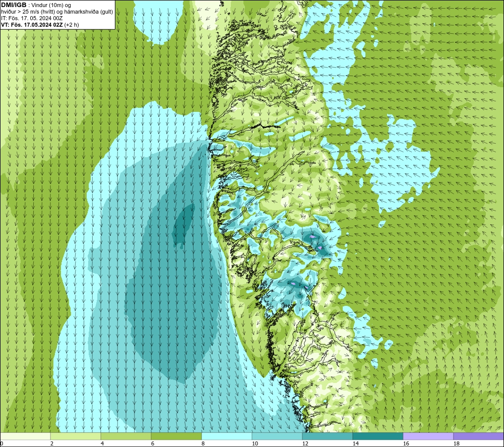Viewport: 504px width, 447px height.
Task: Click the legend tick label 14
Action: (x=355, y=444)
